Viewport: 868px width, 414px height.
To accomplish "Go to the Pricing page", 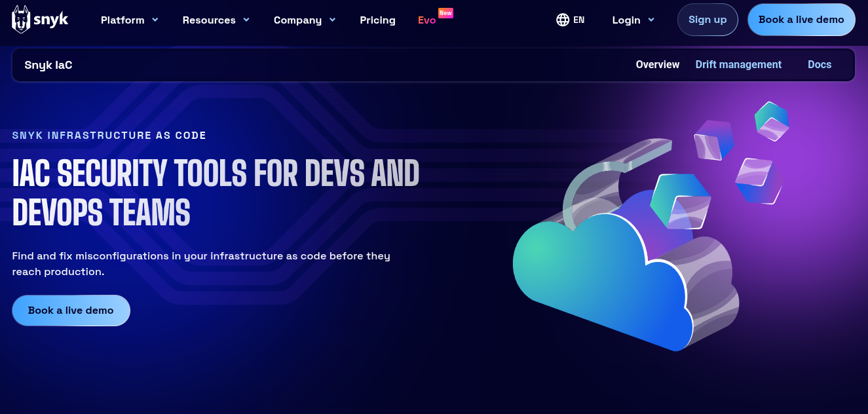I will point(377,20).
